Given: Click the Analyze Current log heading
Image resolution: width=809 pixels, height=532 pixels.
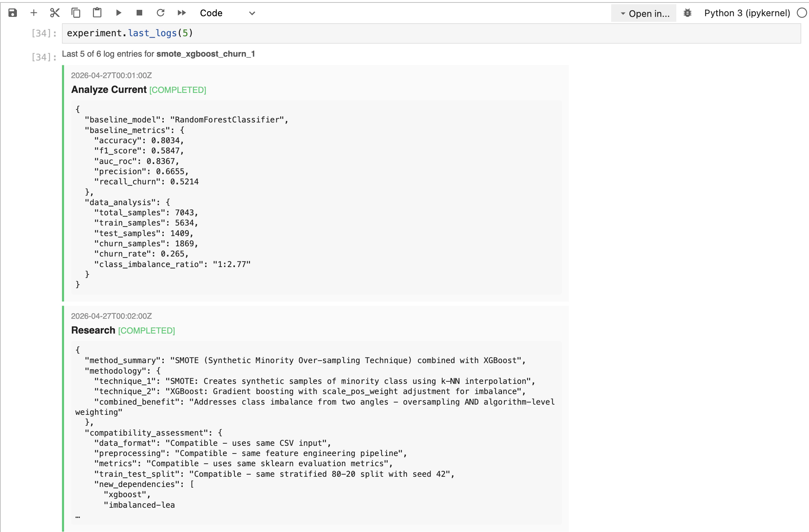Looking at the screenshot, I should click(109, 90).
